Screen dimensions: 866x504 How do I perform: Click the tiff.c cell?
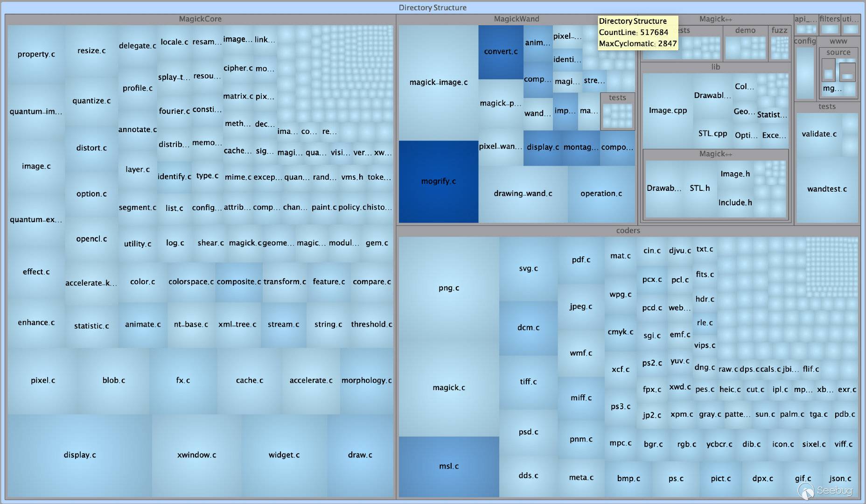click(528, 382)
